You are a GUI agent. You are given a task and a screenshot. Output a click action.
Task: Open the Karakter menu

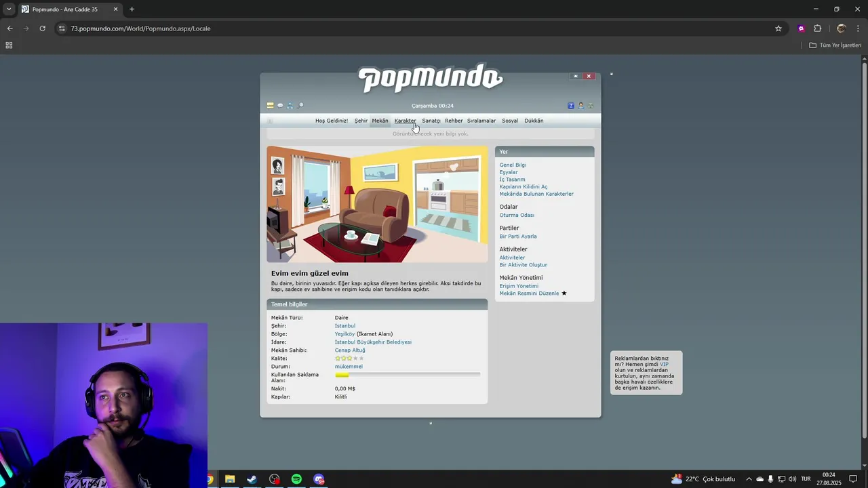point(405,121)
